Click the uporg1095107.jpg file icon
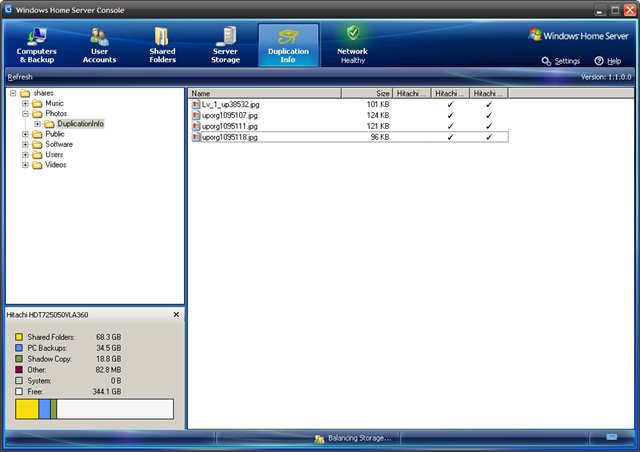This screenshot has height=452, width=640. [x=196, y=115]
